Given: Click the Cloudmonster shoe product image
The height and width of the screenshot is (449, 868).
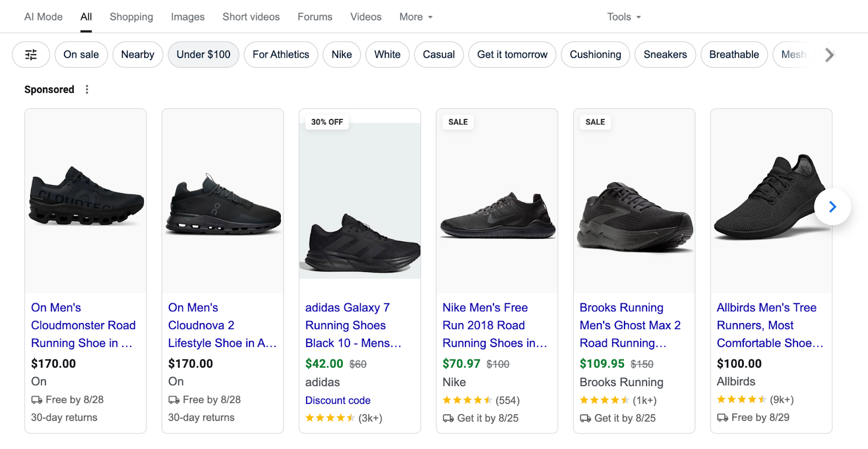Looking at the screenshot, I should point(86,200).
